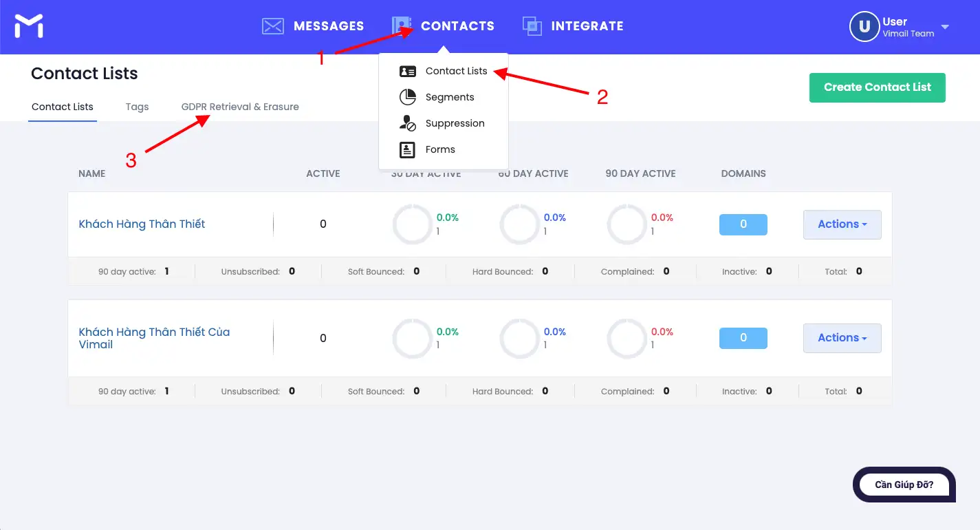Open Actions dropdown for Khách Hàng Thân Thiết Của Vimail
Viewport: 980px width, 530px height.
[842, 338]
